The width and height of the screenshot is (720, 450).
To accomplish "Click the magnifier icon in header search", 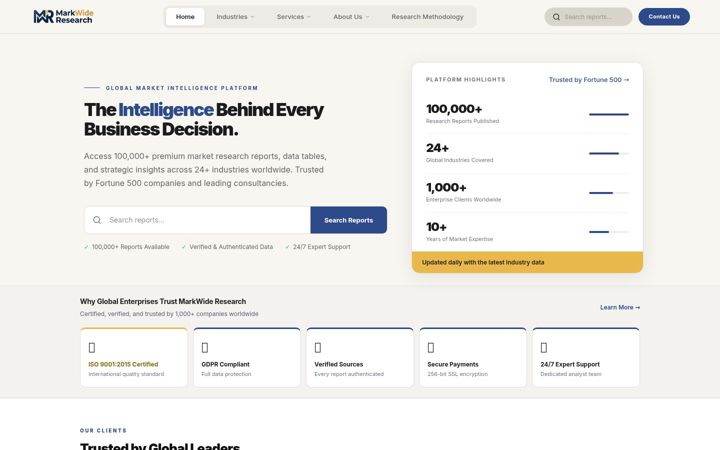I will (556, 17).
